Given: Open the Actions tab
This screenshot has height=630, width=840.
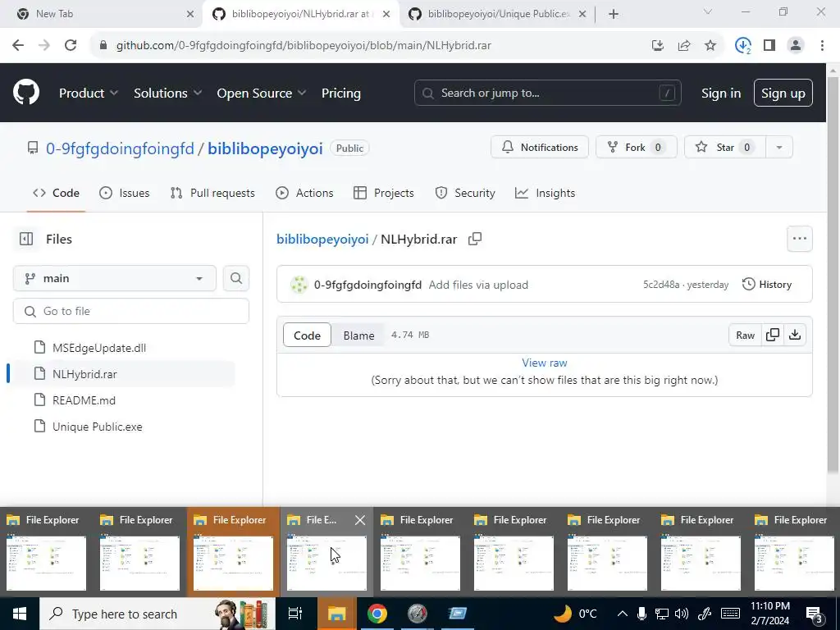Looking at the screenshot, I should [x=304, y=193].
